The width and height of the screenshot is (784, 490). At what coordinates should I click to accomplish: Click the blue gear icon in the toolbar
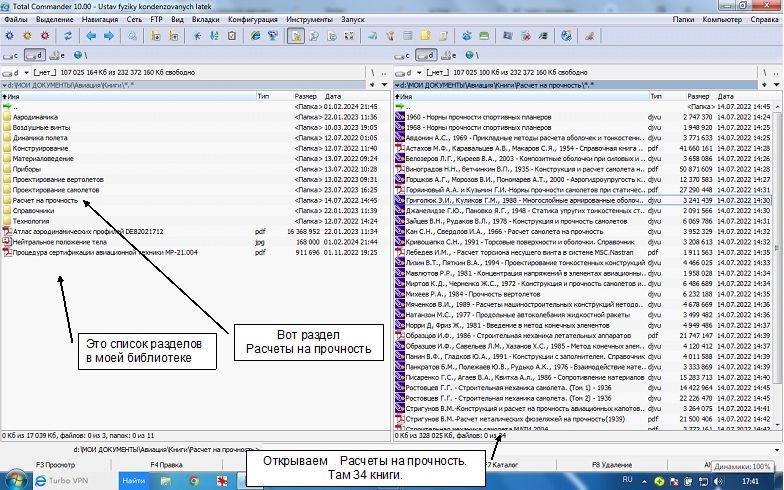(x=10, y=36)
